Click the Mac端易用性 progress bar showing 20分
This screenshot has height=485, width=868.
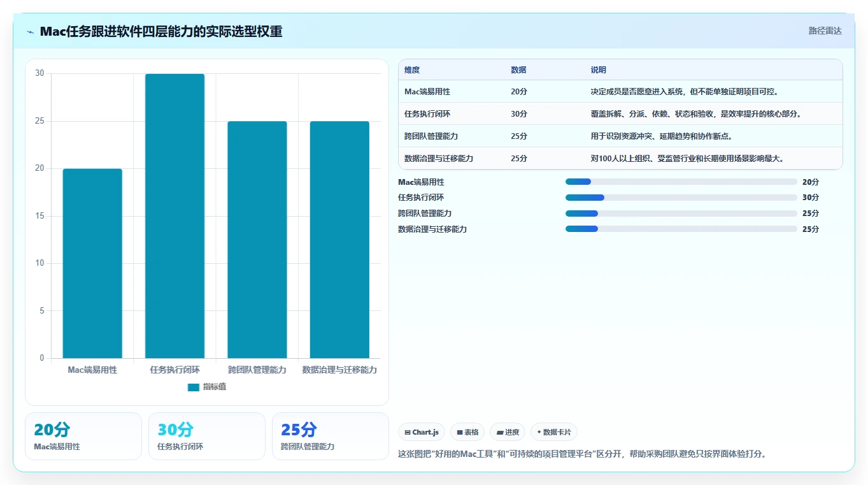(x=681, y=182)
